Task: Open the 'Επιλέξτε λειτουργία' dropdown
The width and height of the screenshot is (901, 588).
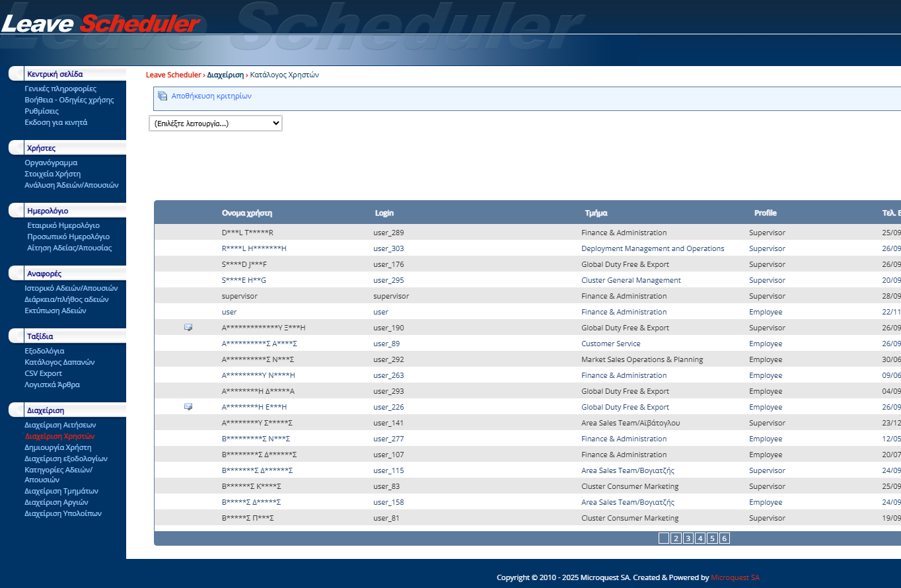Action: tap(216, 124)
